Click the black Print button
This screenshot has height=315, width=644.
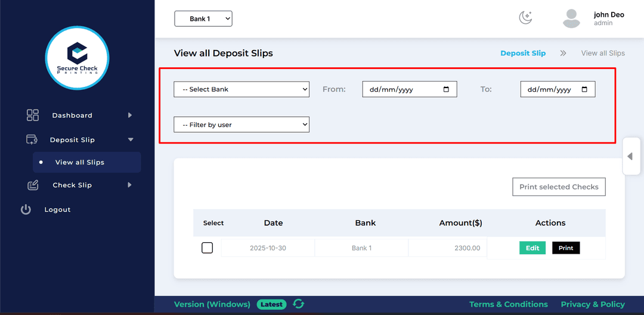click(x=566, y=248)
